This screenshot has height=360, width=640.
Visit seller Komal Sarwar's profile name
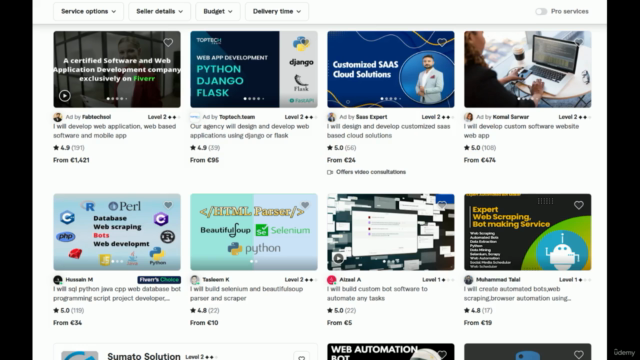click(511, 117)
